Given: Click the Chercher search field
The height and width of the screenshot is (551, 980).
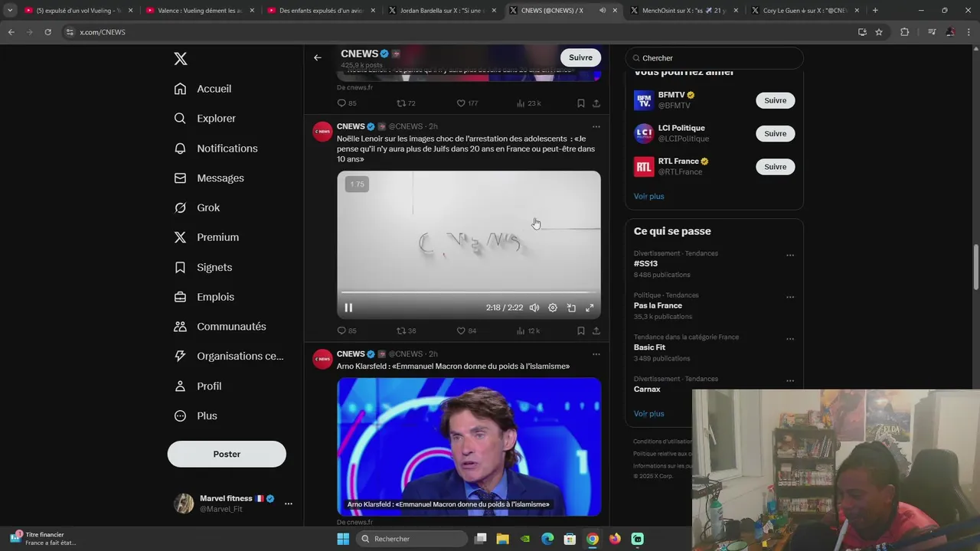Looking at the screenshot, I should (x=714, y=58).
